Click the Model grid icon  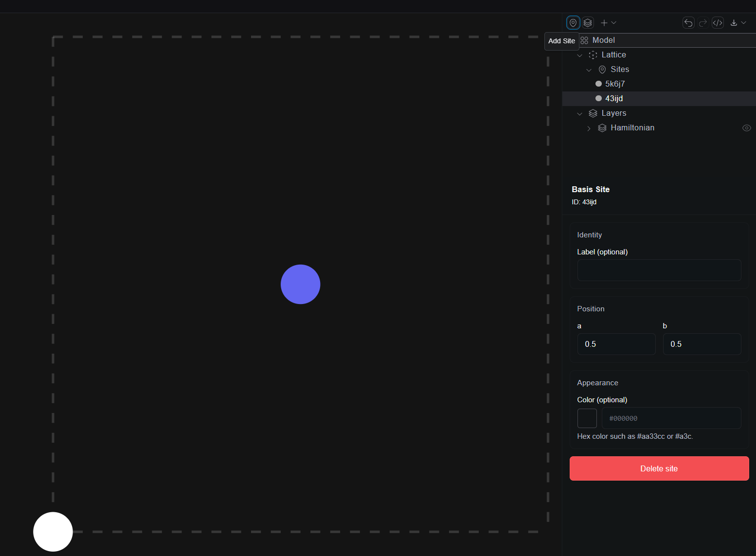click(x=584, y=40)
